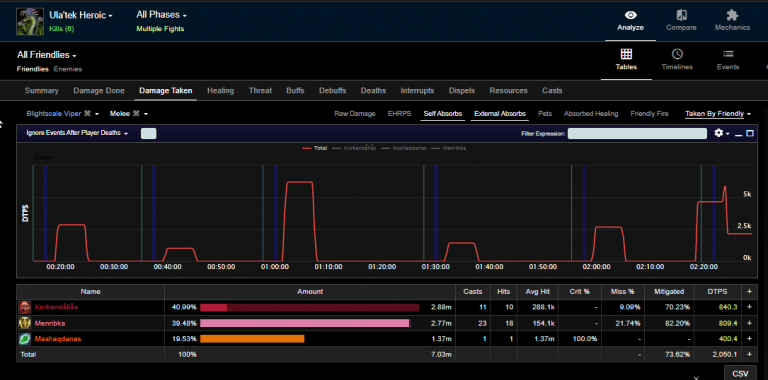Toggle the EHRPS option
This screenshot has width=768, height=380.
click(399, 114)
